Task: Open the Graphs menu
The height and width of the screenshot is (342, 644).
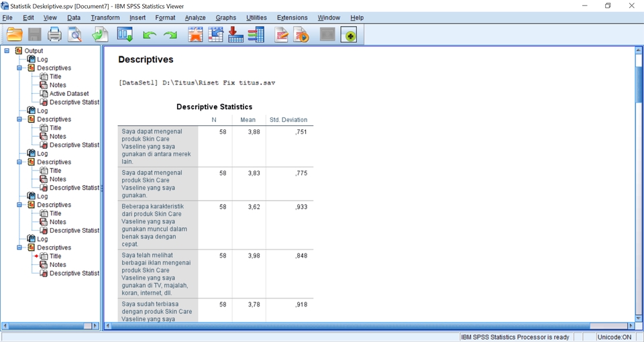Action: point(226,17)
